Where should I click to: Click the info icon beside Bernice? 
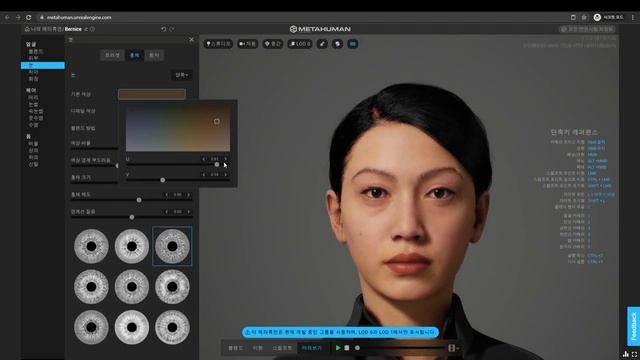tap(92, 29)
